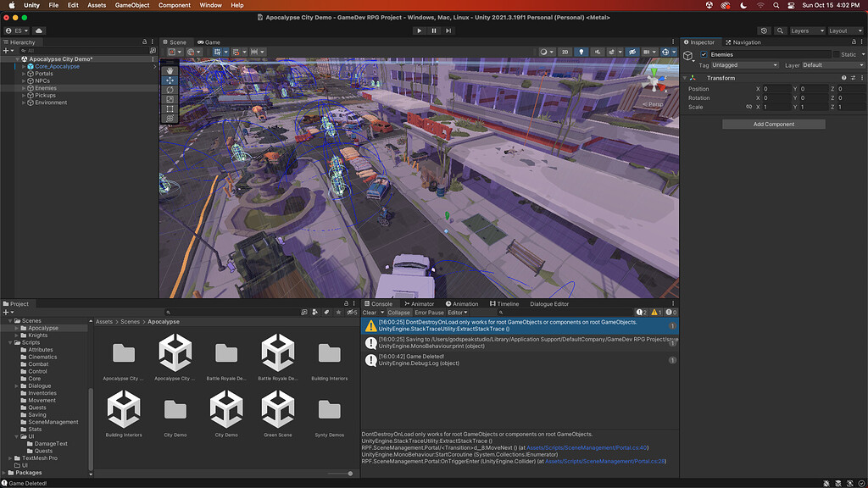
Task: Open the Tag dropdown showing Untagged
Action: coord(743,64)
